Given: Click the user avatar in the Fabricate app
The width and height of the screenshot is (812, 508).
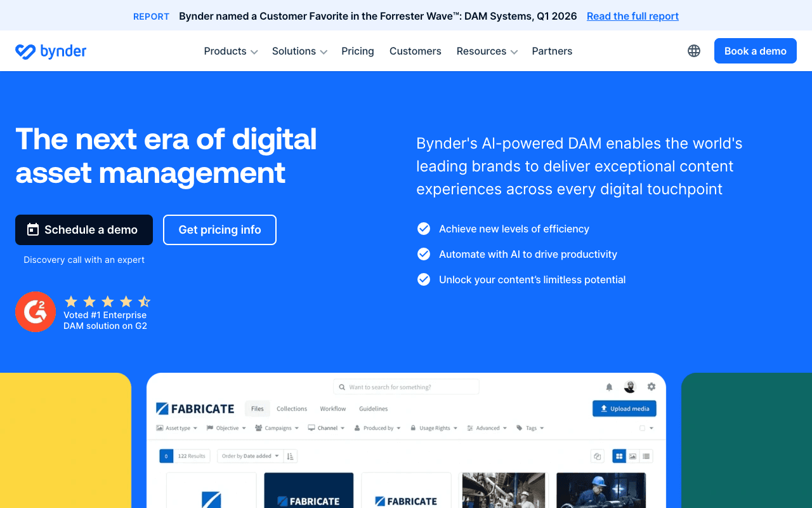Looking at the screenshot, I should tap(630, 387).
